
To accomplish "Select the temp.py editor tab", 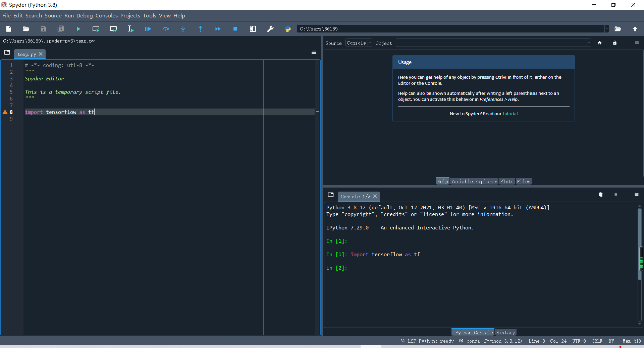I will pos(27,54).
